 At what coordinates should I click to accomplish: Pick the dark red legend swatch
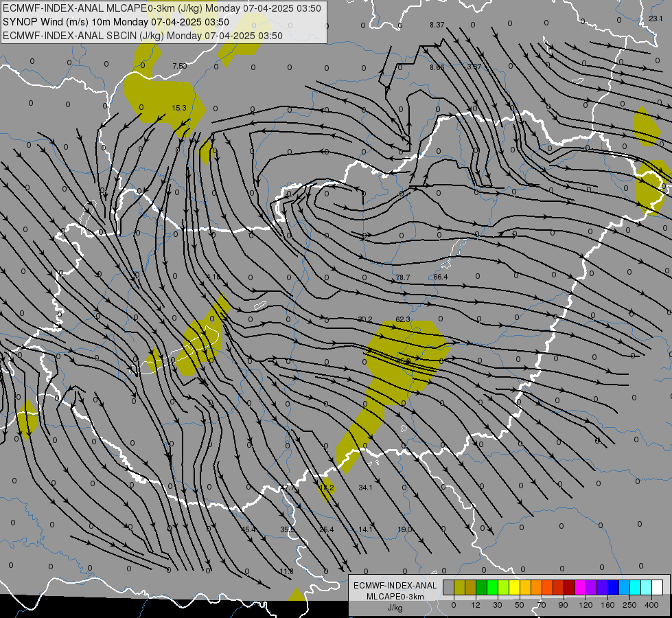(570, 587)
